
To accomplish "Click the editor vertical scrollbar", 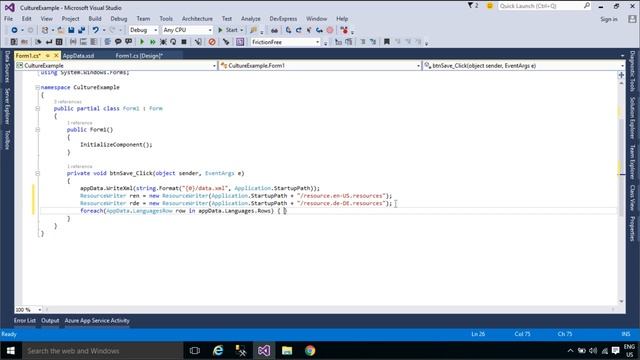I will (x=622, y=192).
